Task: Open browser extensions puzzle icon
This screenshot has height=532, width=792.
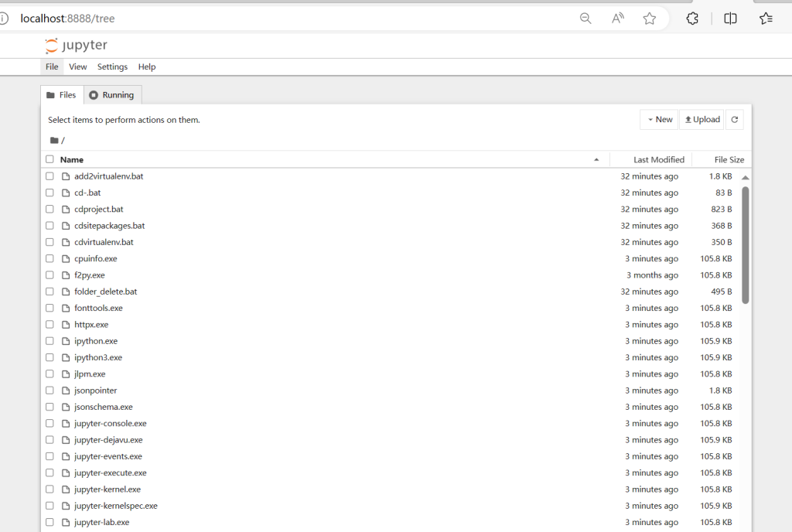Action: pos(692,19)
